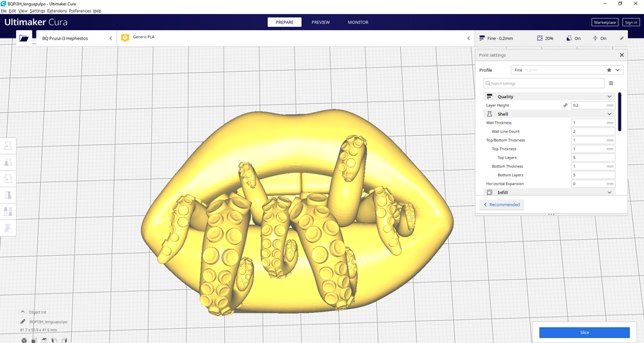This screenshot has width=644, height=343.
Task: Select the Per Model Settings tool
Action: pos(8,212)
